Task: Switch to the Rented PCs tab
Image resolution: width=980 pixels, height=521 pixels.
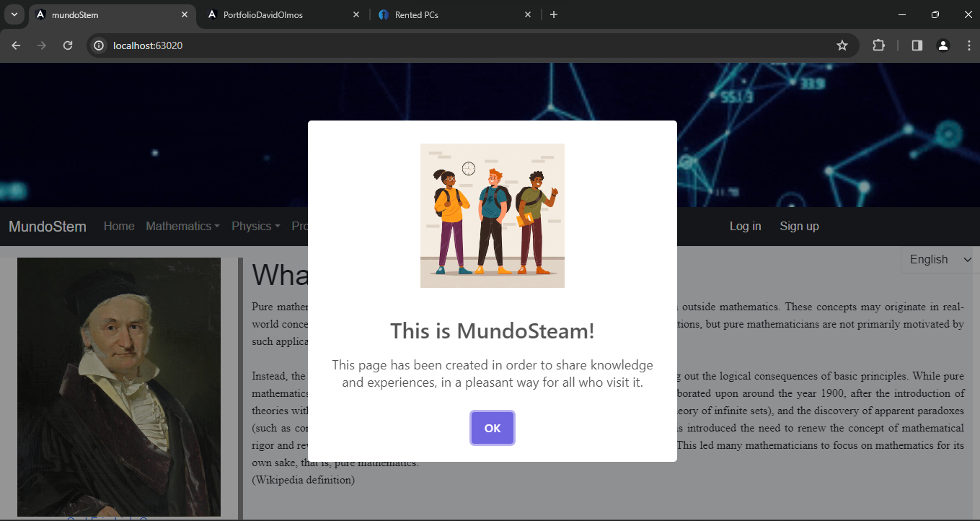Action: [455, 14]
